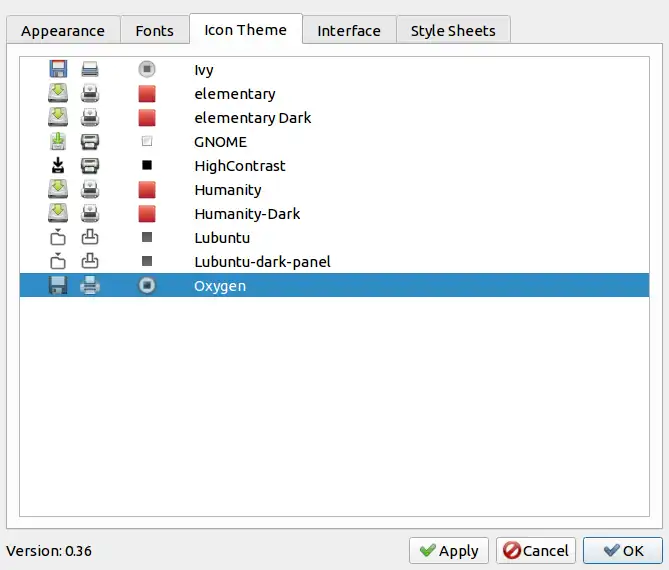Viewport: 669px width, 570px height.
Task: Click the print icon in the Lubuntu-dark-panel row
Action: point(90,261)
